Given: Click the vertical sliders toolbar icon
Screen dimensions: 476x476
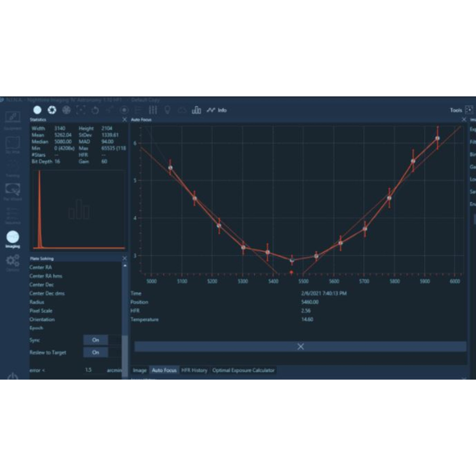Looking at the screenshot, I should click(153, 110).
